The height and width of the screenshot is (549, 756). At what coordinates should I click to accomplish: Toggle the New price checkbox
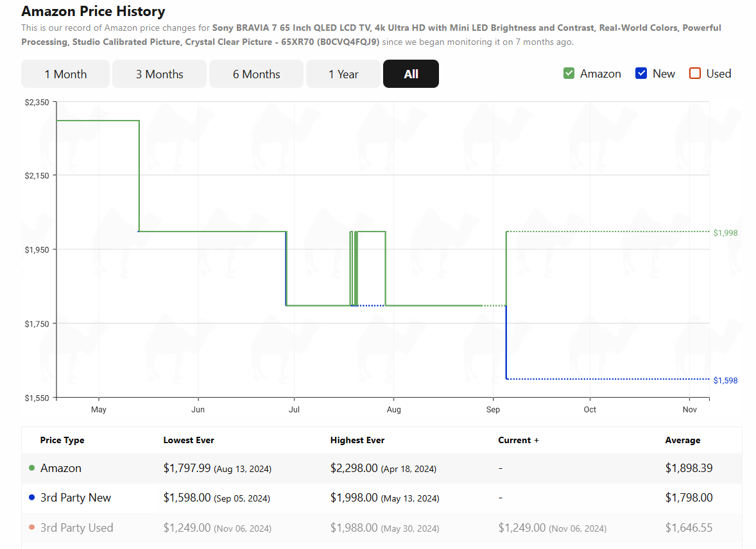pyautogui.click(x=641, y=73)
